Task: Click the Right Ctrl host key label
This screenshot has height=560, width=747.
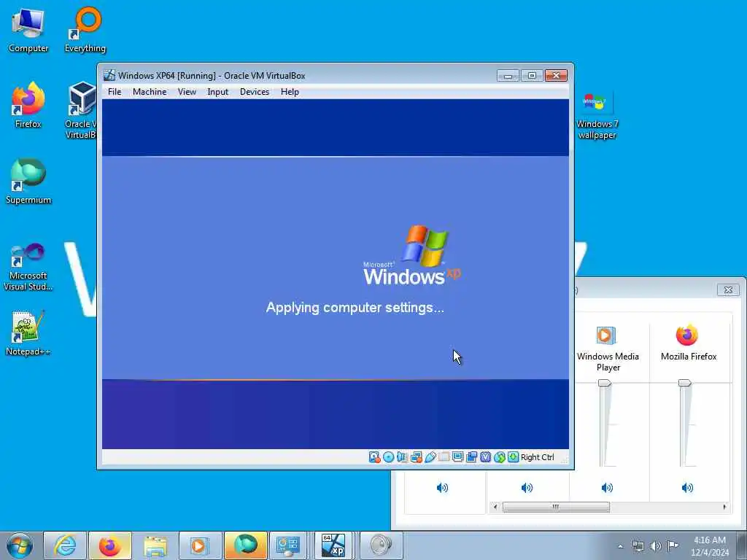Action: coord(538,457)
